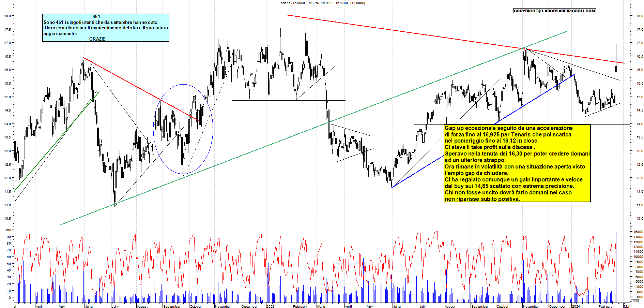Click the line 'Chi non fosse uscito dovrà farlo domani'
The image size is (644, 308).
tap(508, 192)
